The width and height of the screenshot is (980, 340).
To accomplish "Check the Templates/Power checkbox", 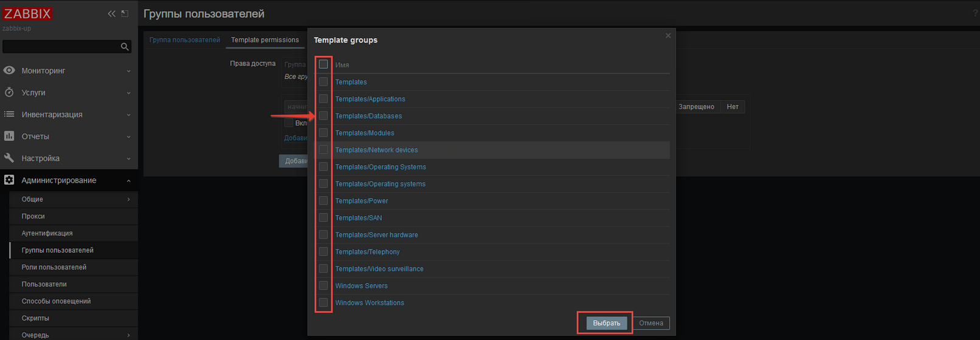I will click(x=323, y=200).
